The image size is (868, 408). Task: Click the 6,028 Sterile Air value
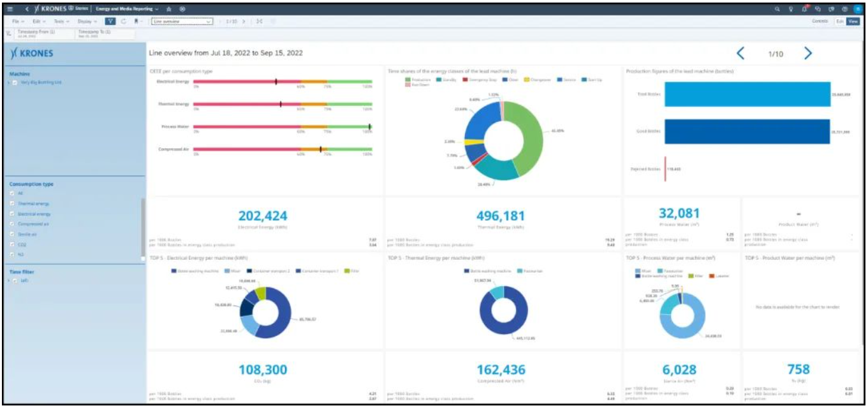coord(679,370)
